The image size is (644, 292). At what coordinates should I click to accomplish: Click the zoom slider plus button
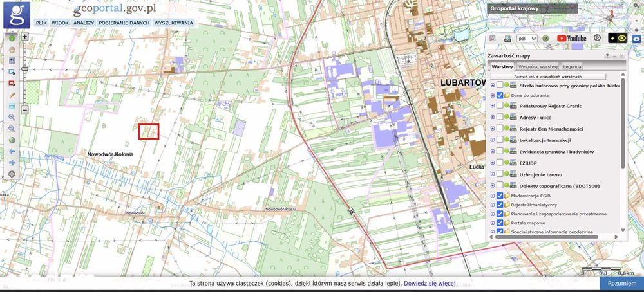pyautogui.click(x=24, y=37)
